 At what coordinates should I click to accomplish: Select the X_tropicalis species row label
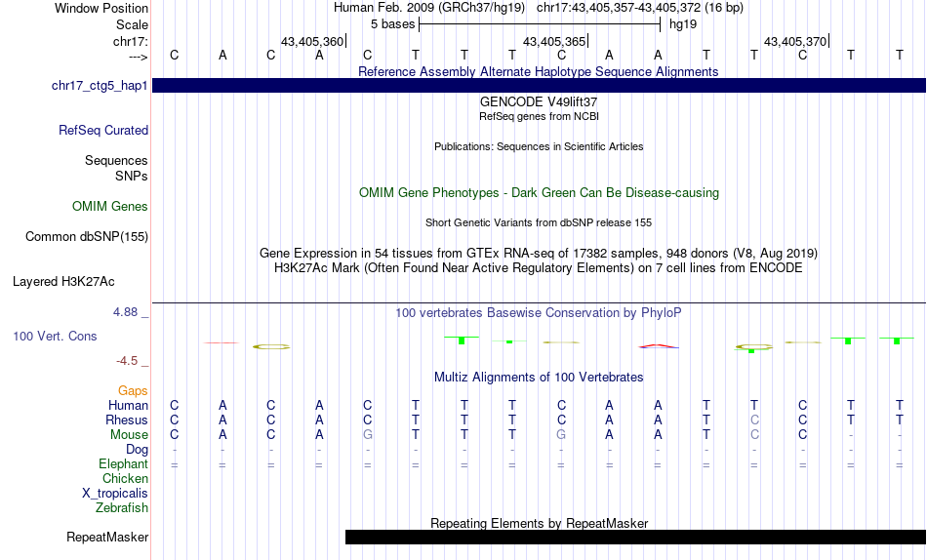point(115,494)
